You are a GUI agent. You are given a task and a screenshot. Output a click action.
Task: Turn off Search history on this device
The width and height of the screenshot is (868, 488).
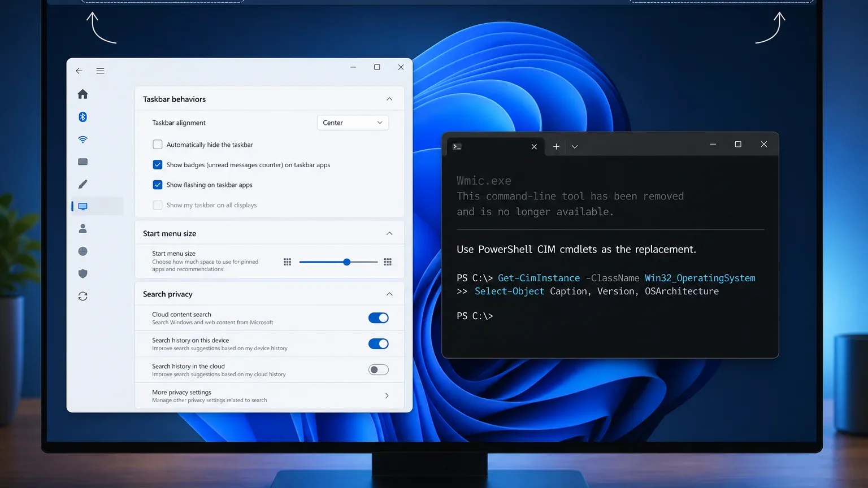379,343
